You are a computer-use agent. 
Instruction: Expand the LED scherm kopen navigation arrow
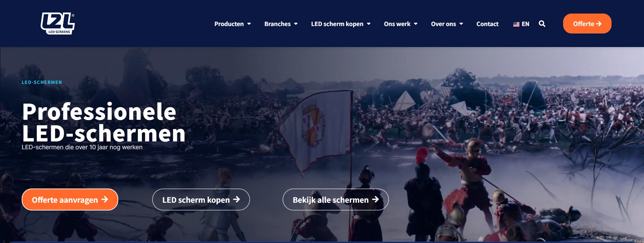click(368, 24)
